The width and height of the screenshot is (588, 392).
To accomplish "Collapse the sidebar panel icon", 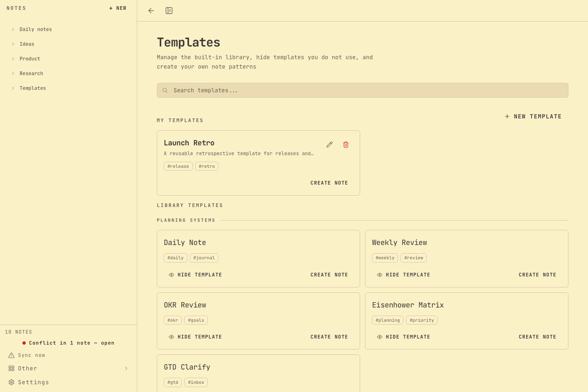I will [169, 11].
